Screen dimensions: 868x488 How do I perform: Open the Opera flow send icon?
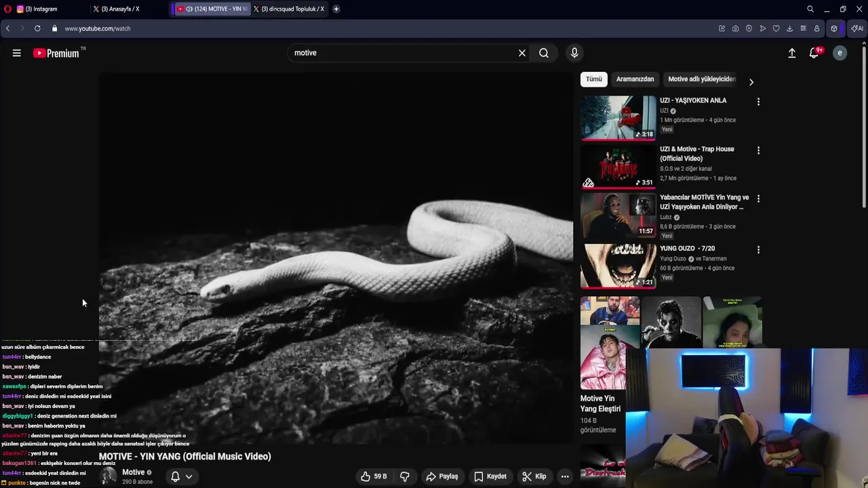pos(763,28)
